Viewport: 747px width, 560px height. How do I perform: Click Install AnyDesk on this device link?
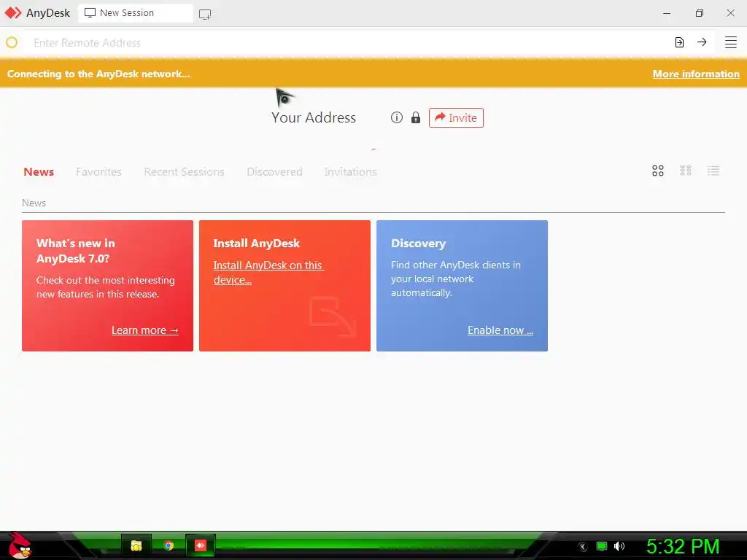point(268,273)
